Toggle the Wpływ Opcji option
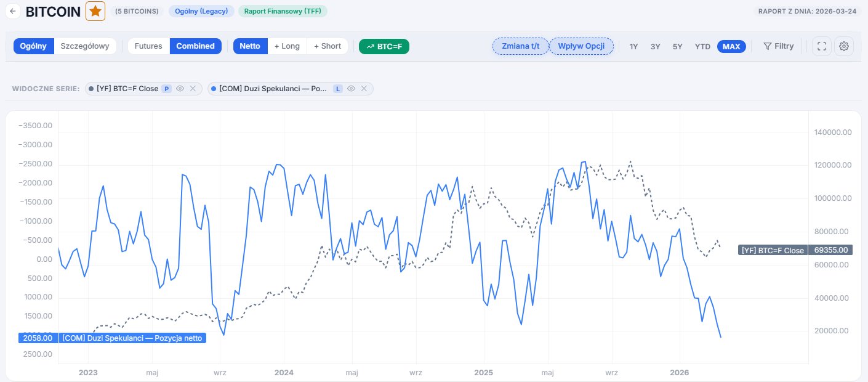The height and width of the screenshot is (382, 868). click(x=581, y=46)
